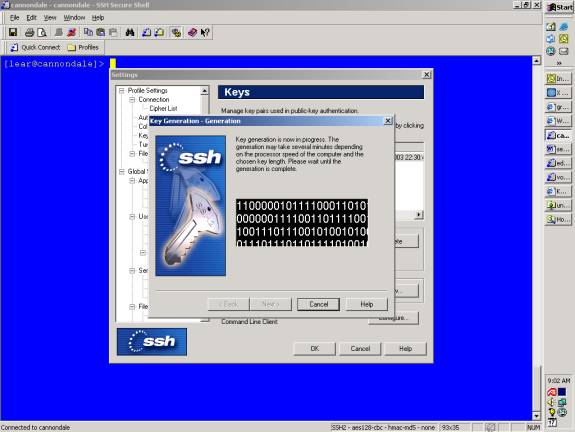575x432 pixels.
Task: Open the Help menu
Action: 98,18
